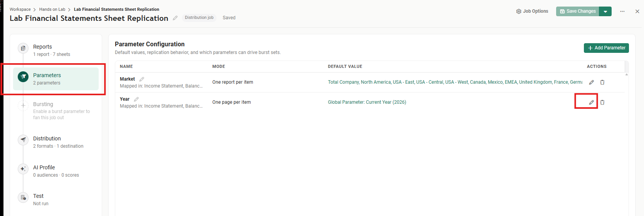The width and height of the screenshot is (644, 216).
Task: Click Year parameter name
Action: pyautogui.click(x=124, y=99)
